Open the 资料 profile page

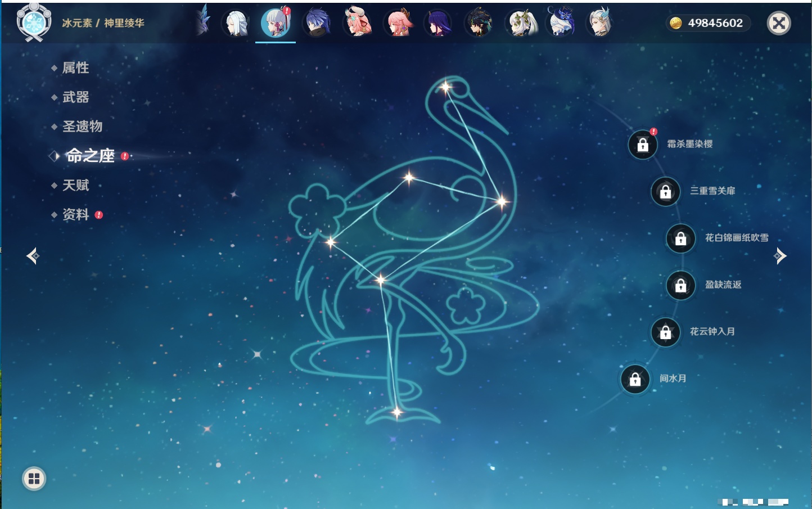[76, 214]
